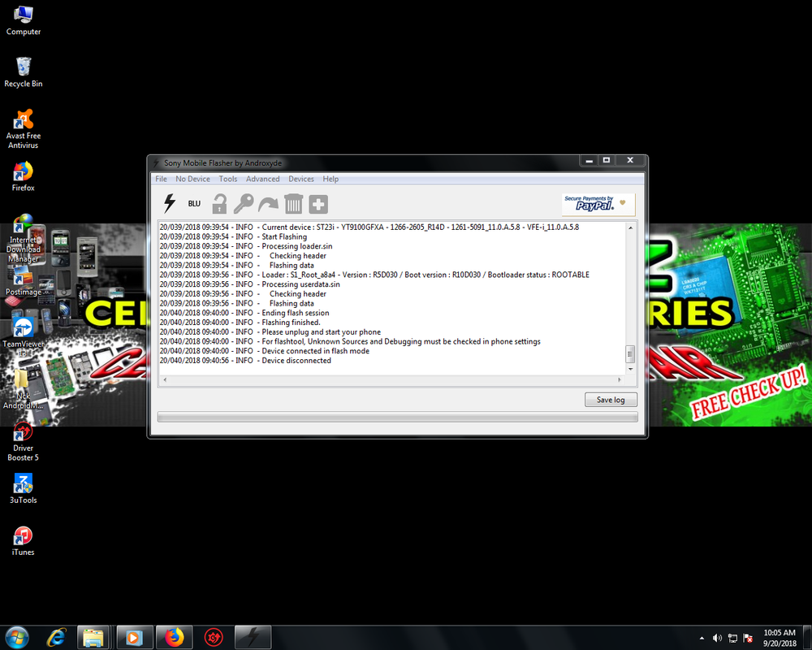The height and width of the screenshot is (650, 812).
Task: Select log line 'Start Flashing'
Action: click(x=233, y=237)
